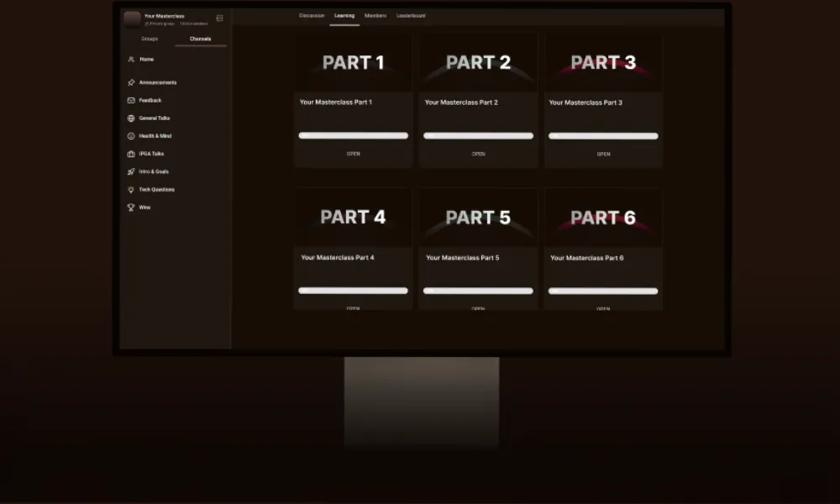Select the Learning tab
This screenshot has width=840, height=504.
pyautogui.click(x=344, y=15)
